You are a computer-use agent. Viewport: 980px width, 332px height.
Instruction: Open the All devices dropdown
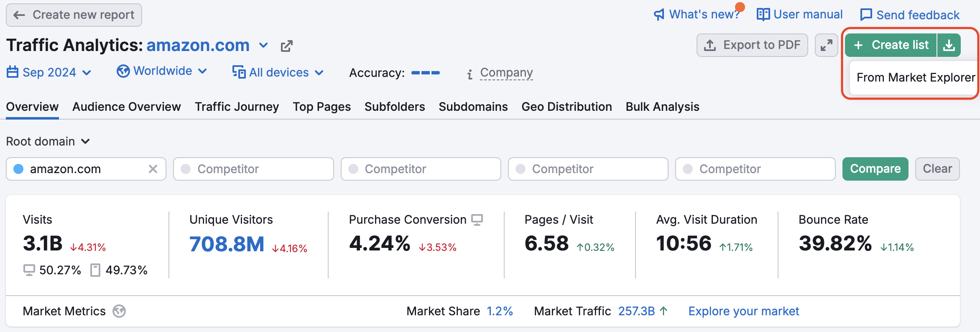point(278,72)
